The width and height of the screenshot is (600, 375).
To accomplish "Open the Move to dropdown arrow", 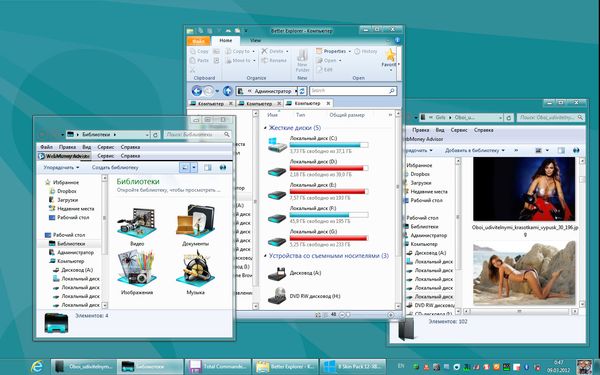I will click(254, 60).
